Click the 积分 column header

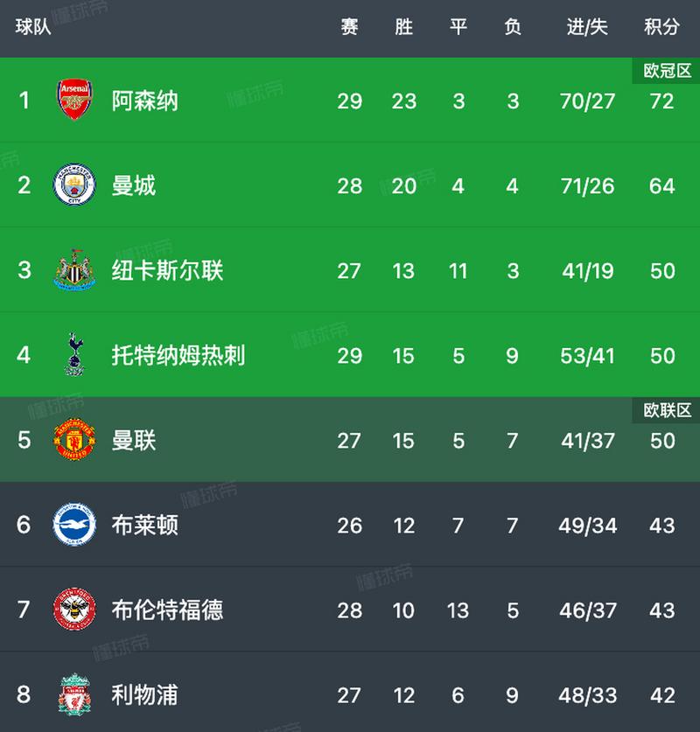tap(661, 27)
